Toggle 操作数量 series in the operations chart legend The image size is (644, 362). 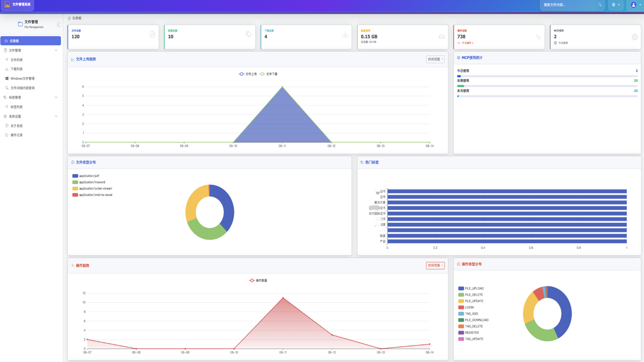click(258, 281)
